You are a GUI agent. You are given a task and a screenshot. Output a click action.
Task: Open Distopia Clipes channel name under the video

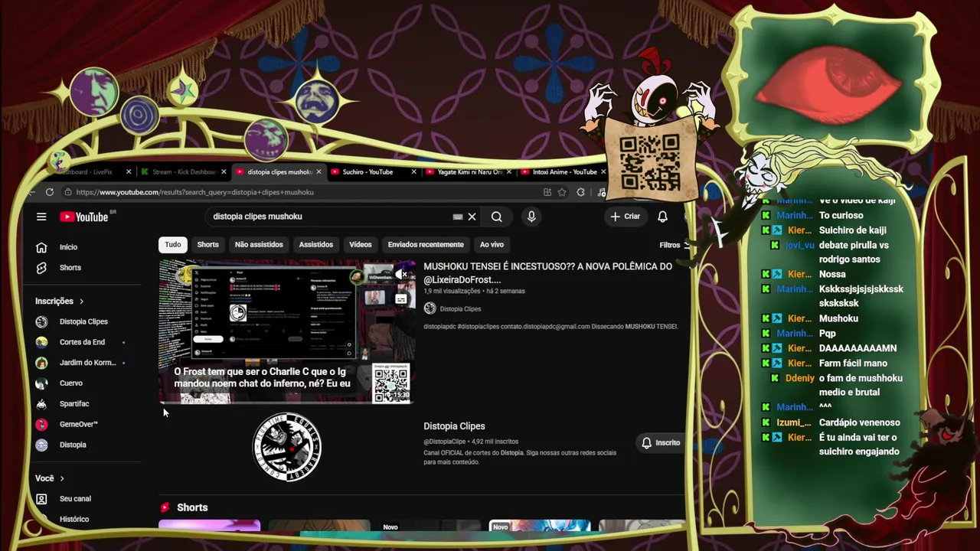coord(460,309)
